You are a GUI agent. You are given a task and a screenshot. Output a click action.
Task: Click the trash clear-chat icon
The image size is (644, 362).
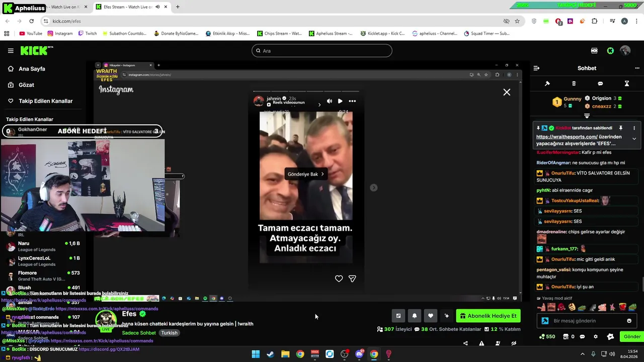coord(574,83)
